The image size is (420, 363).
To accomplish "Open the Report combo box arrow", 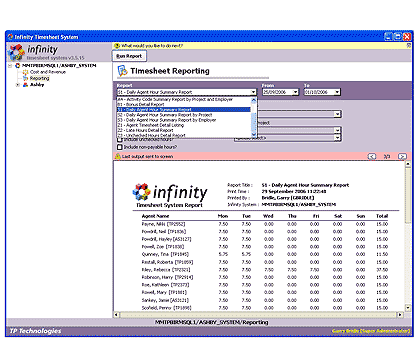I will pyautogui.click(x=253, y=92).
